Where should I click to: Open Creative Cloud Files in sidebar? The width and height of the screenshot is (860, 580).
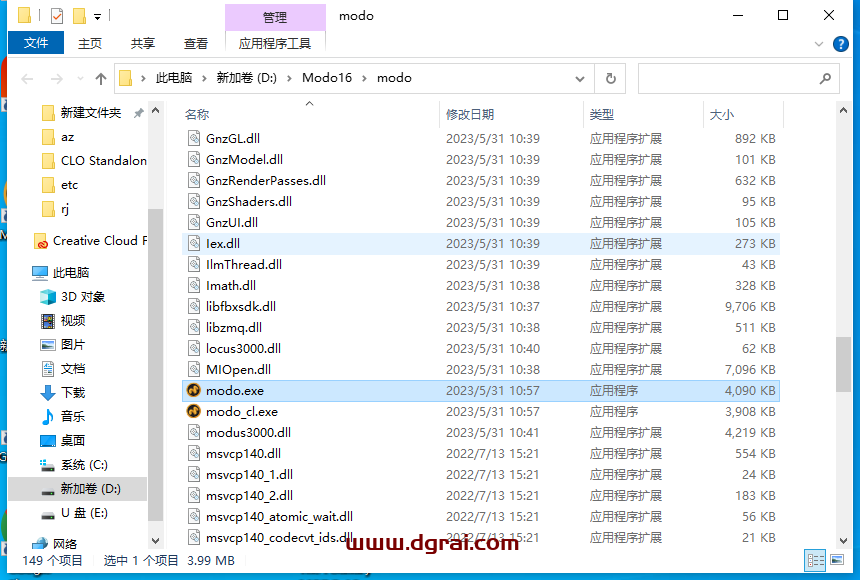tap(90, 241)
